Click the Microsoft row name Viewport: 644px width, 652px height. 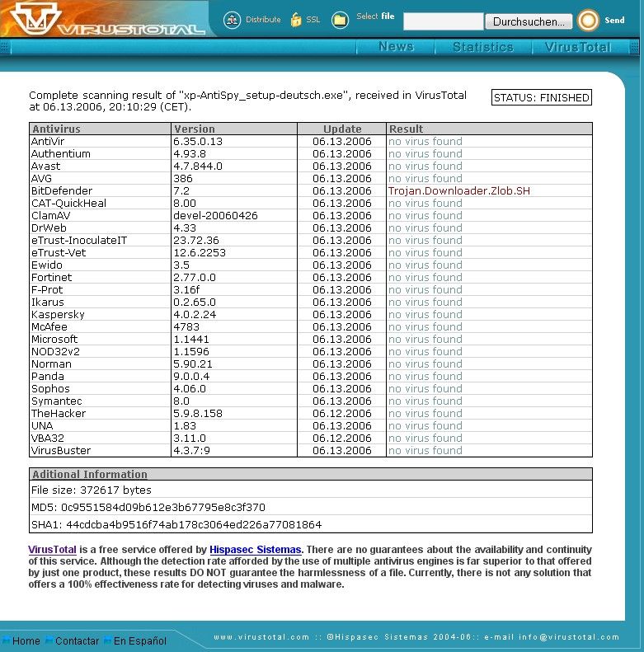tap(54, 340)
